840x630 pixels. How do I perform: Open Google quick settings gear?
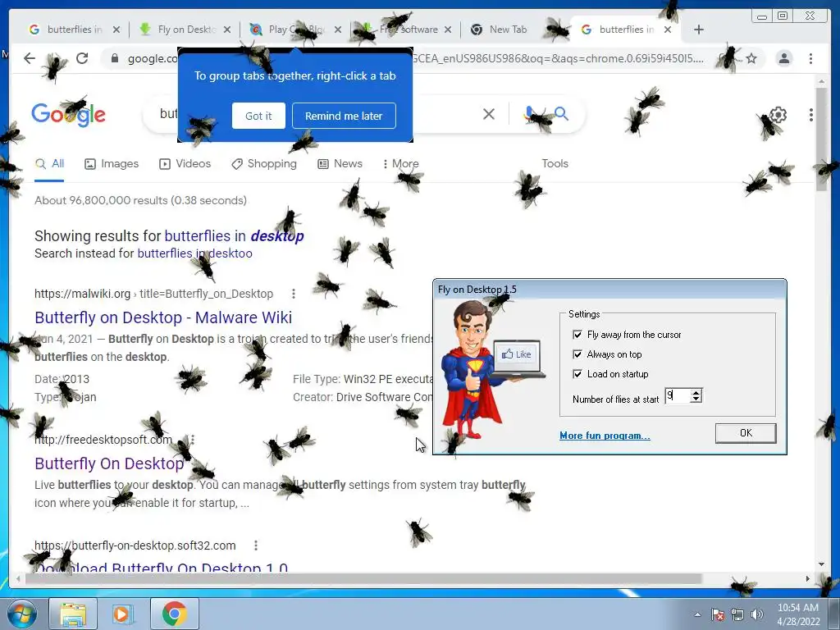(x=778, y=115)
